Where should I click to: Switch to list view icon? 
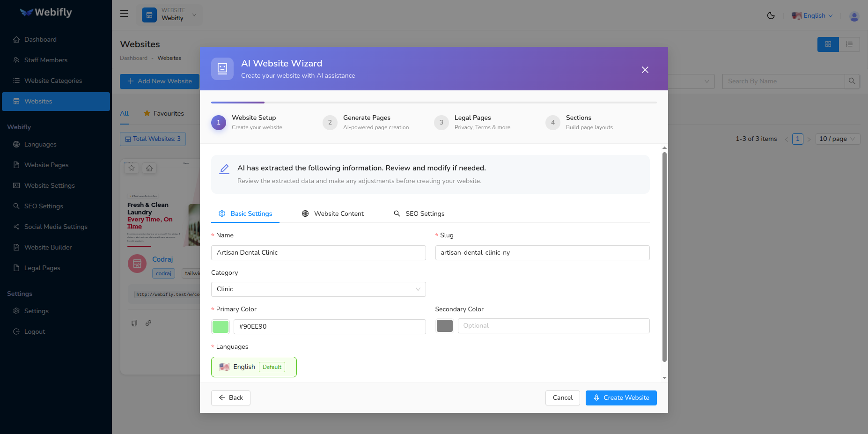pos(849,44)
